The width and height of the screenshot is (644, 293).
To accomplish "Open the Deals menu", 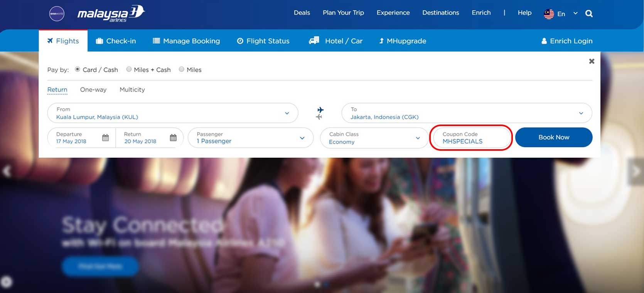I will click(302, 13).
